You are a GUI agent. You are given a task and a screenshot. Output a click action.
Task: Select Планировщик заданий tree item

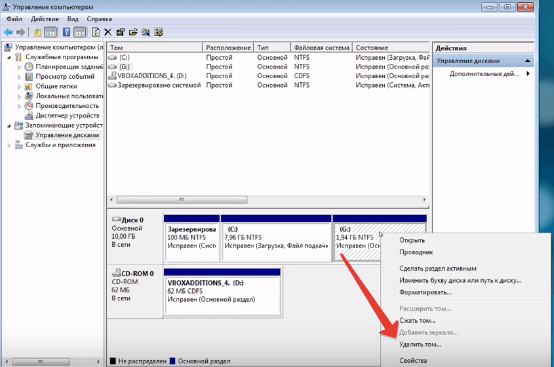69,66
